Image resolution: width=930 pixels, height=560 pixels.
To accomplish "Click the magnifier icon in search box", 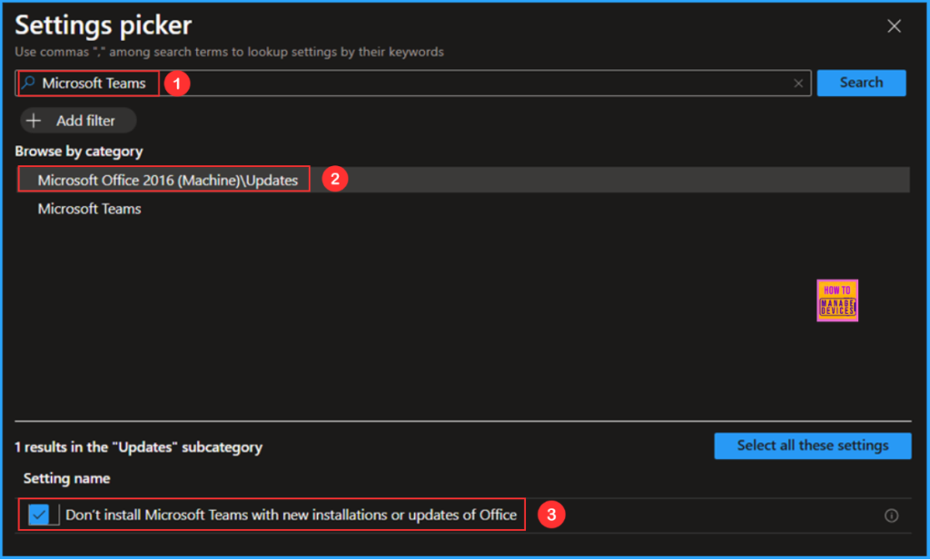I will pos(28,83).
